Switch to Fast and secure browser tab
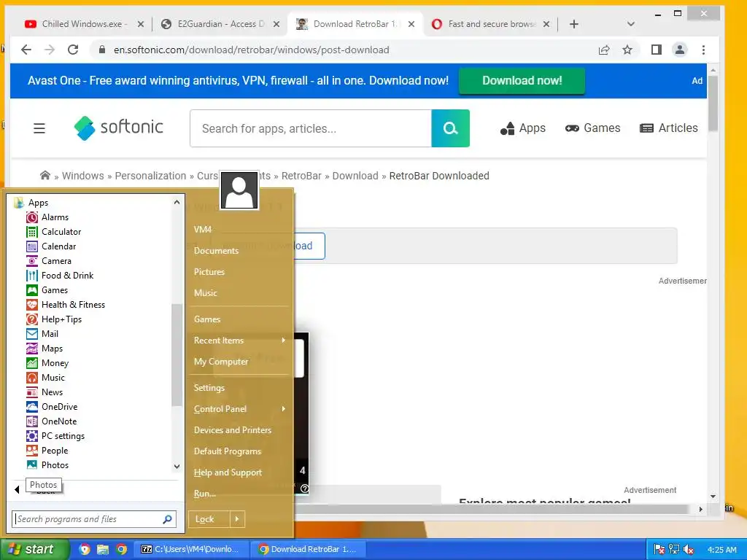The width and height of the screenshot is (747, 560). pyautogui.click(x=491, y=24)
